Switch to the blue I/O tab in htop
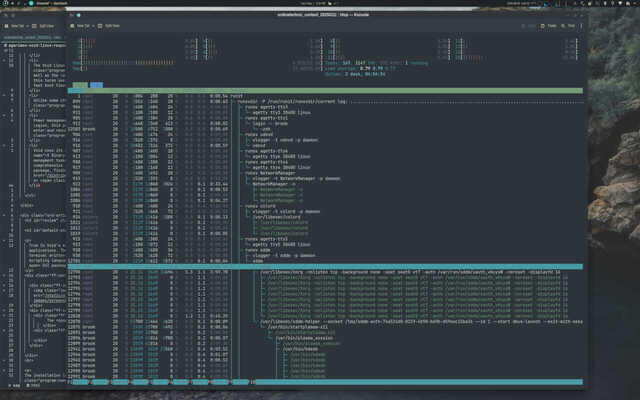The image size is (640, 400). (x=96, y=85)
